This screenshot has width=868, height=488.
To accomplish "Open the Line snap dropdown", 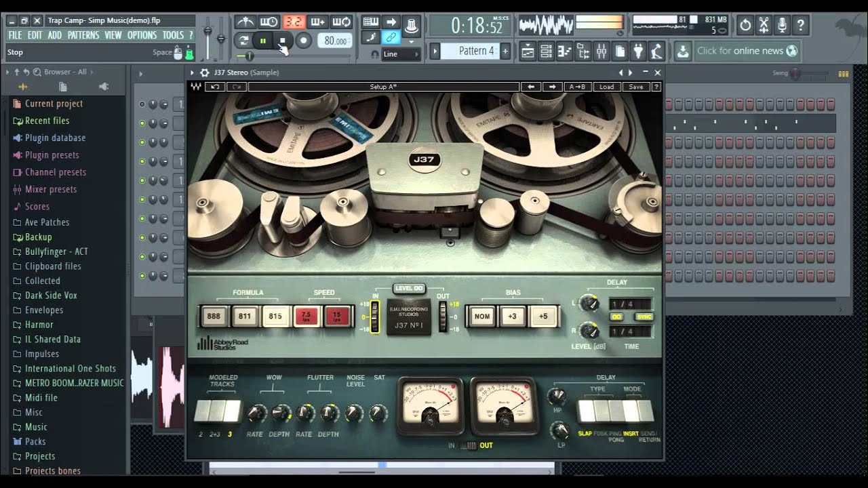I will pyautogui.click(x=400, y=53).
